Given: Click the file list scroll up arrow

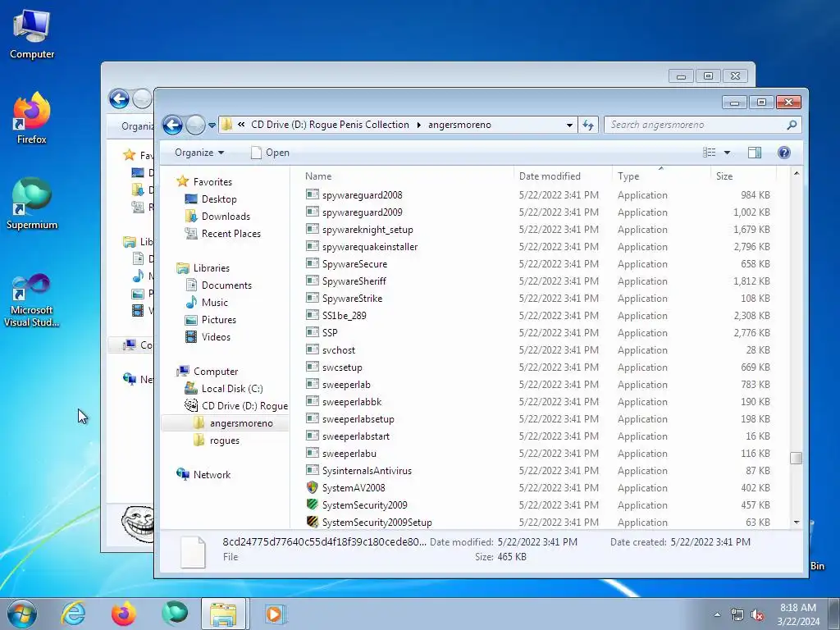Looking at the screenshot, I should [796, 174].
